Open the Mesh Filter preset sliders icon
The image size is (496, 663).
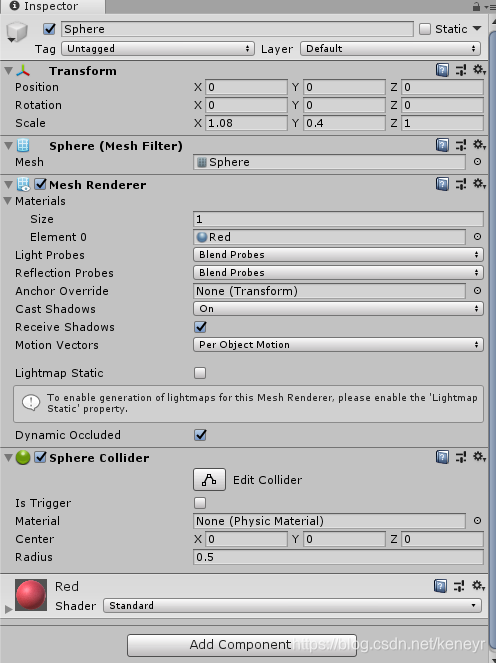(461, 145)
